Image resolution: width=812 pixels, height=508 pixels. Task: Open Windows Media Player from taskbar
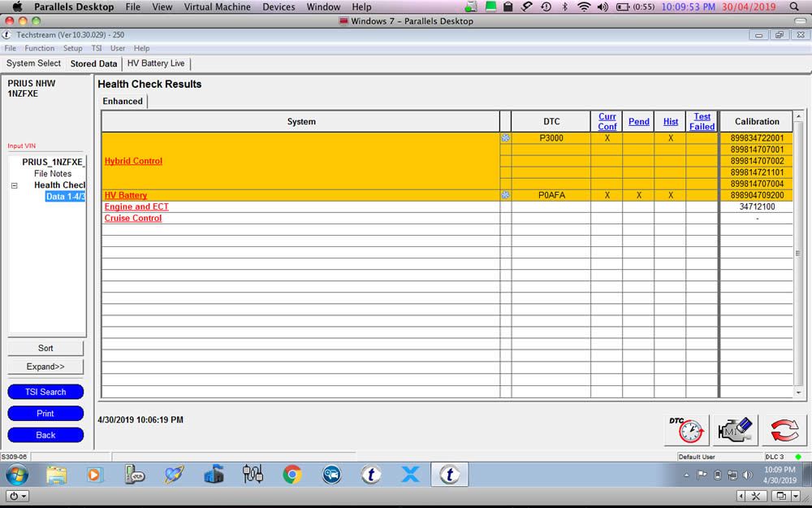[95, 475]
